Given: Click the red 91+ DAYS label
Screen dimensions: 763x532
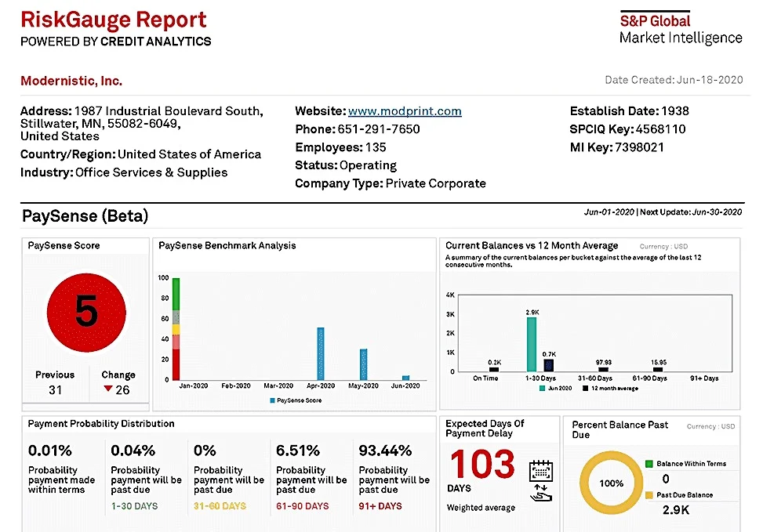Looking at the screenshot, I should click(380, 505).
